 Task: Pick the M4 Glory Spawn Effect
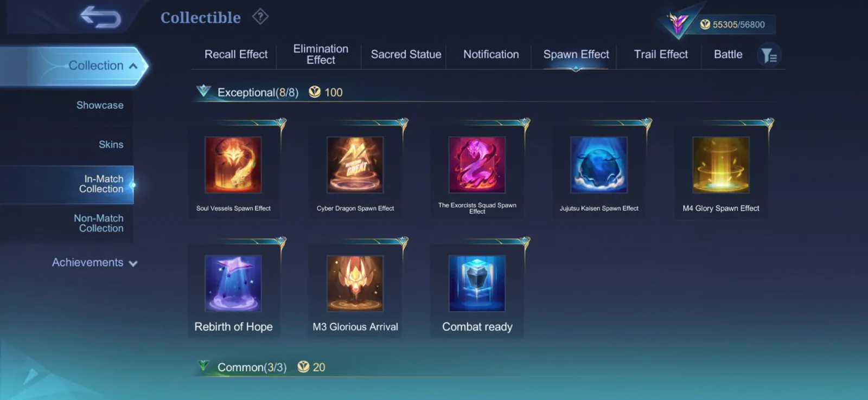coord(721,165)
